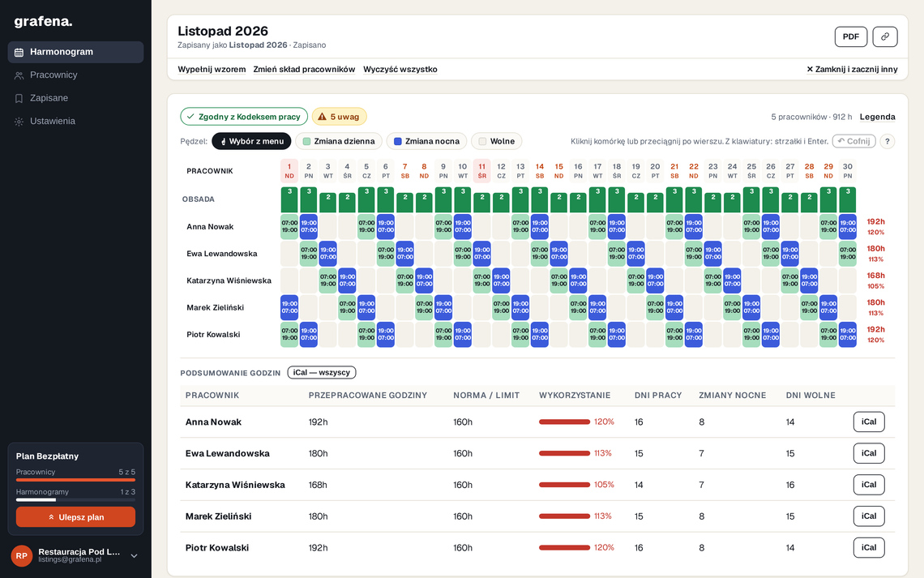Click the Ustawienia gear icon

click(x=19, y=122)
